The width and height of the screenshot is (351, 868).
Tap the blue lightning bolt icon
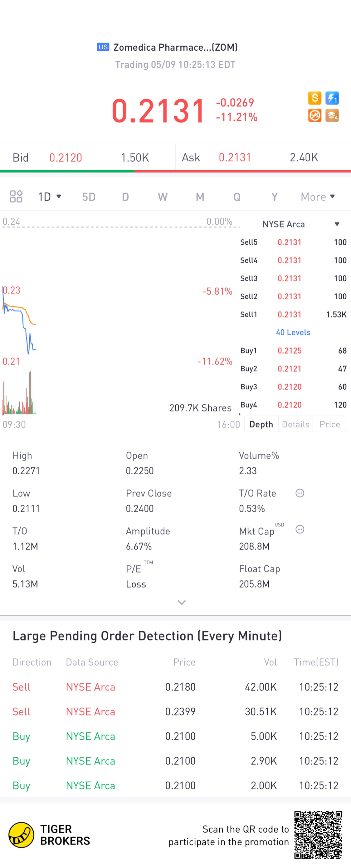coord(332,98)
